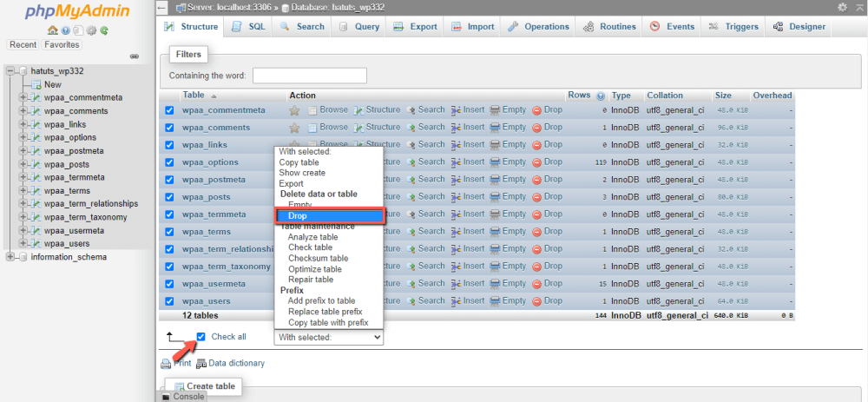Focus the Containing the word filter field
Image resolution: width=868 pixels, height=402 pixels.
(310, 76)
